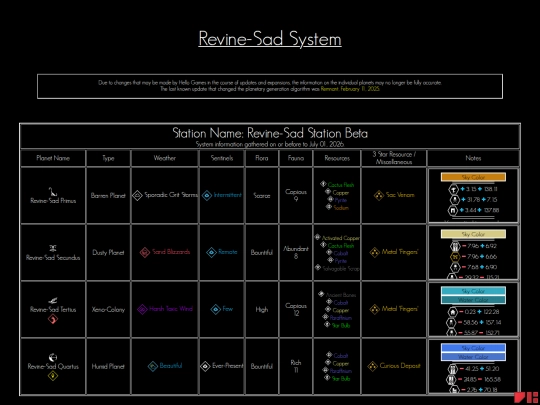Click the hexagon icon beside coordinates 58.56 157.14

[451, 323]
